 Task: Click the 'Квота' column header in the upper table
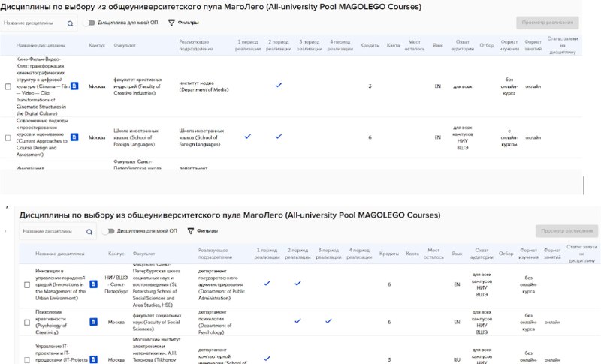coord(393,45)
